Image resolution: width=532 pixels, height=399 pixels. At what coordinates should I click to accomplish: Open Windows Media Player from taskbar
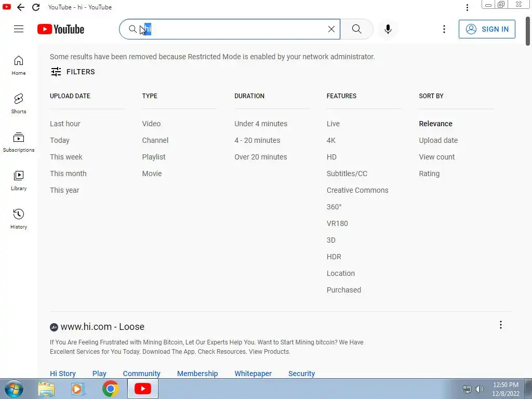click(78, 389)
